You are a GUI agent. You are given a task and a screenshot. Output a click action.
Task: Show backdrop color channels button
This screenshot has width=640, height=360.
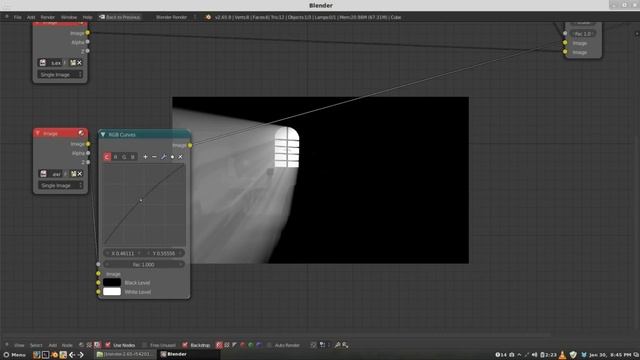219,345
